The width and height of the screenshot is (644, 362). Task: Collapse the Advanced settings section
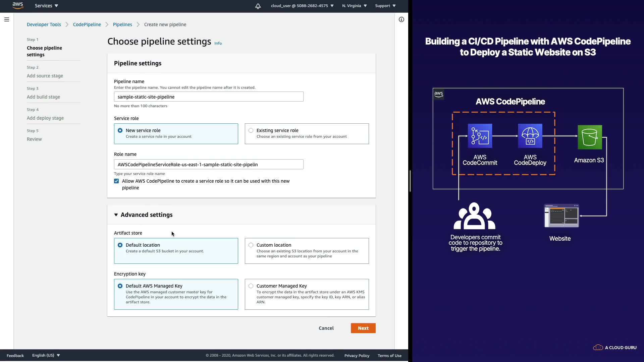pos(116,215)
